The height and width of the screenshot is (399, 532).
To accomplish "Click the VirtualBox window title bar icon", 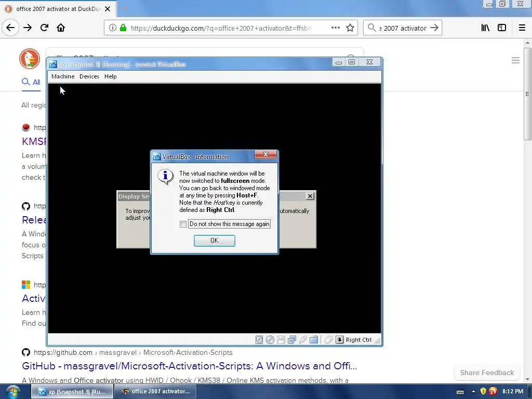I will click(53, 64).
